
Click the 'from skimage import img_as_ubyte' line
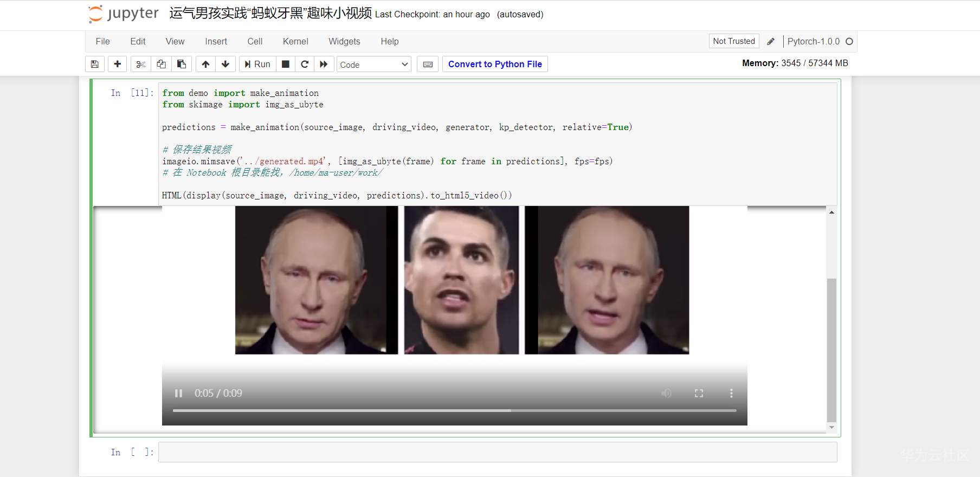pos(243,105)
